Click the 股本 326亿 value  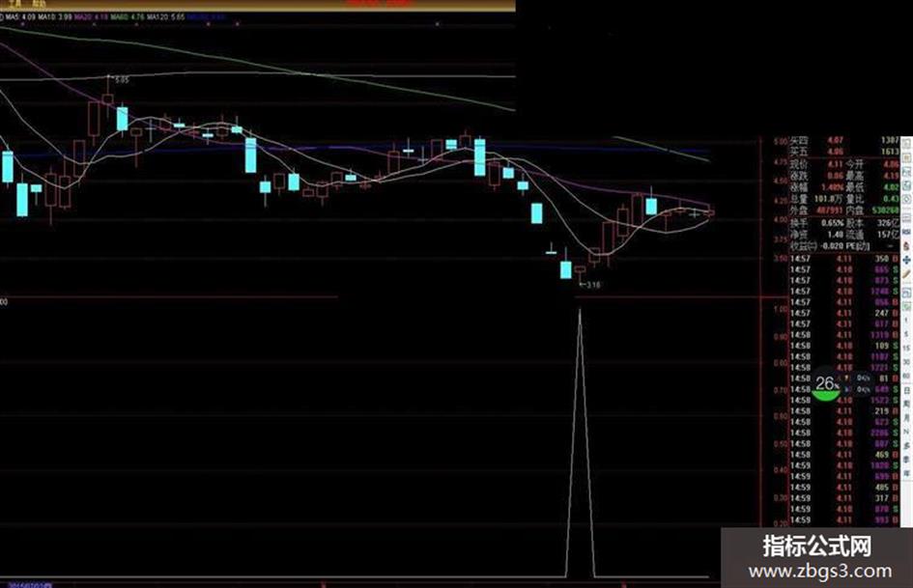coord(888,223)
